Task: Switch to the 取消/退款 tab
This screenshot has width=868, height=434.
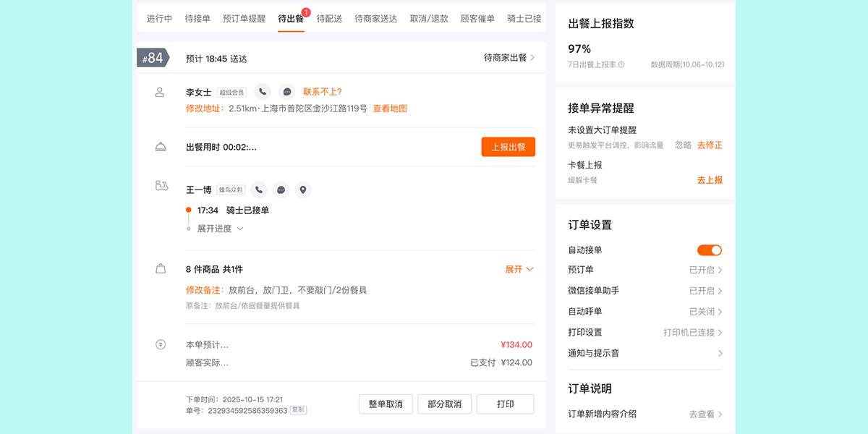Action: [x=429, y=19]
